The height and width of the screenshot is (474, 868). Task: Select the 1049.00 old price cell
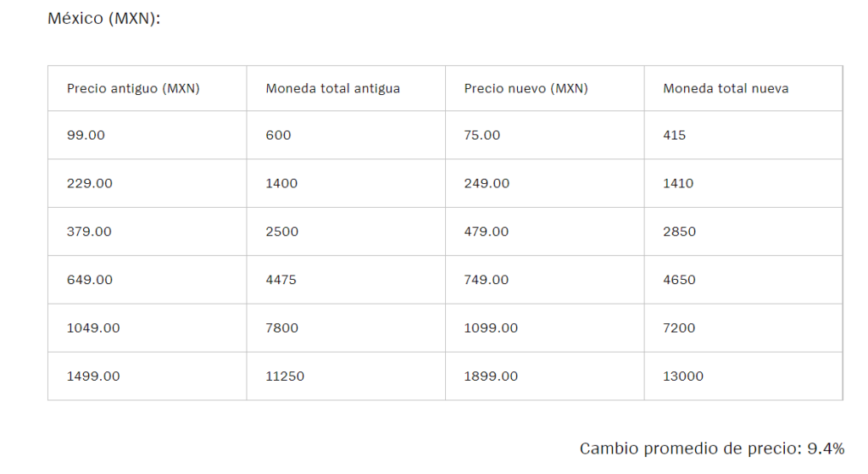[93, 328]
